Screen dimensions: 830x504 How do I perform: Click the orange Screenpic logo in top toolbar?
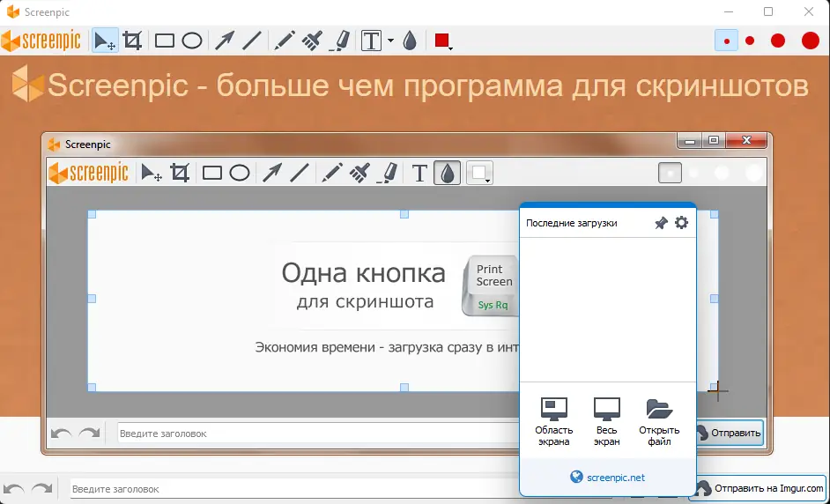pyautogui.click(x=41, y=41)
